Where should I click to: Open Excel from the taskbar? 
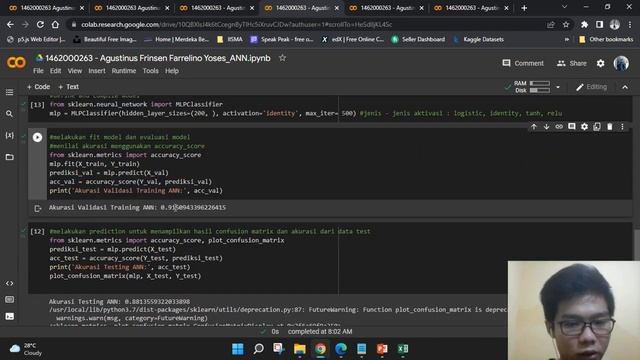pos(403,349)
